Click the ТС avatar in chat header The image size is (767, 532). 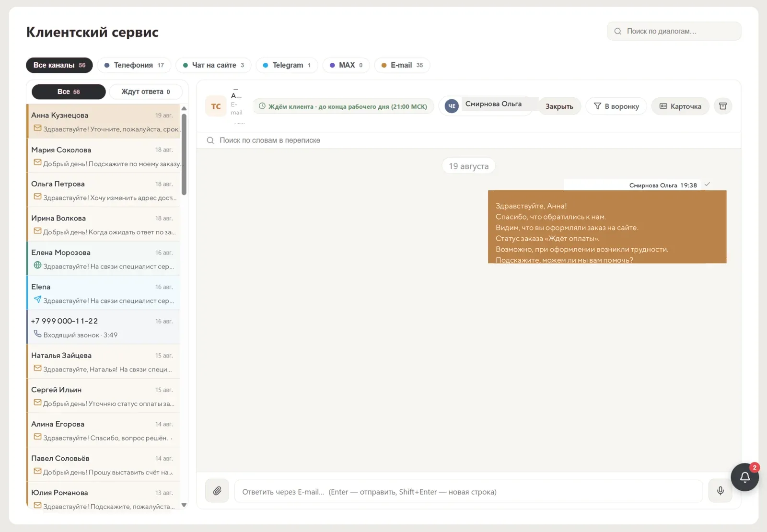216,106
